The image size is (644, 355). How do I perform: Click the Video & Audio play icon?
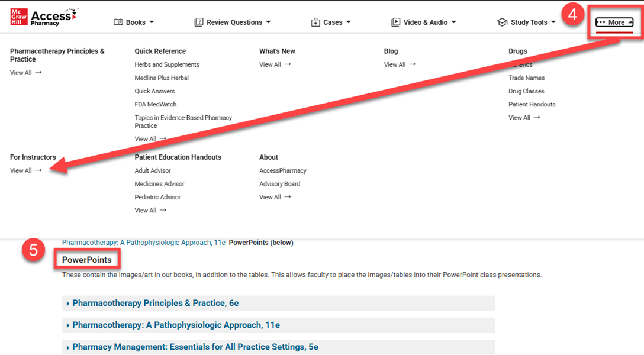pyautogui.click(x=396, y=22)
